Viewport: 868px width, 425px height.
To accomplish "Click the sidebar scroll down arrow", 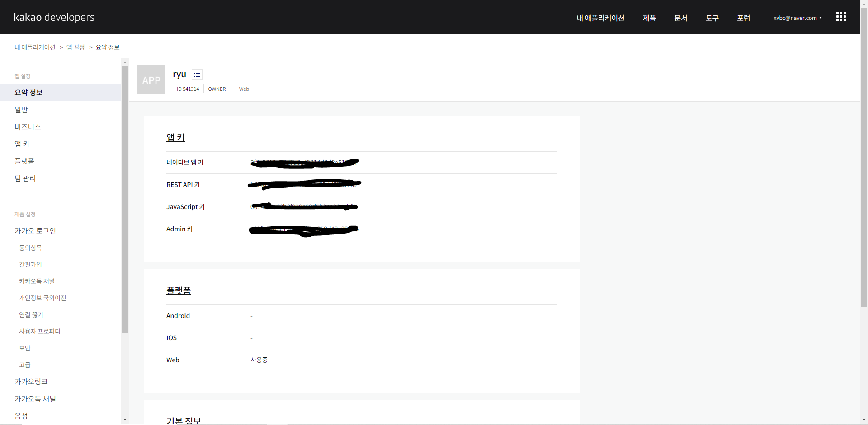I will (125, 420).
